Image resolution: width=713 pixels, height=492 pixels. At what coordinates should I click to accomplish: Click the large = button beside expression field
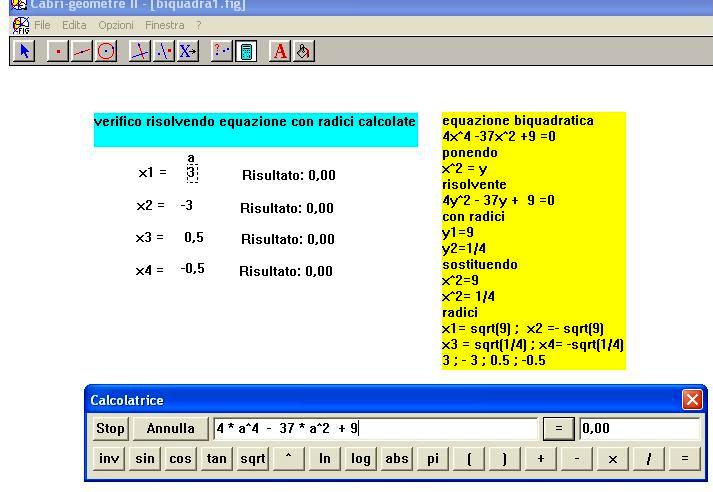pyautogui.click(x=559, y=429)
